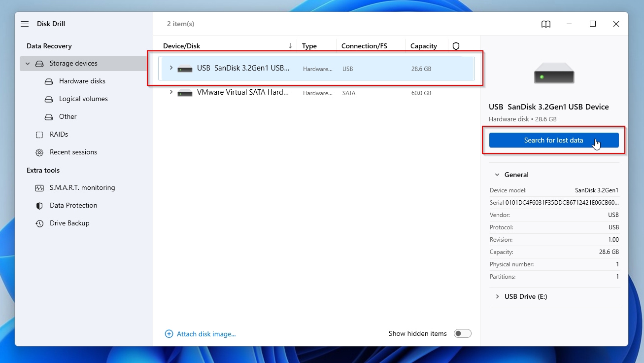Open Recent sessions
This screenshot has width=644, height=363.
click(73, 152)
